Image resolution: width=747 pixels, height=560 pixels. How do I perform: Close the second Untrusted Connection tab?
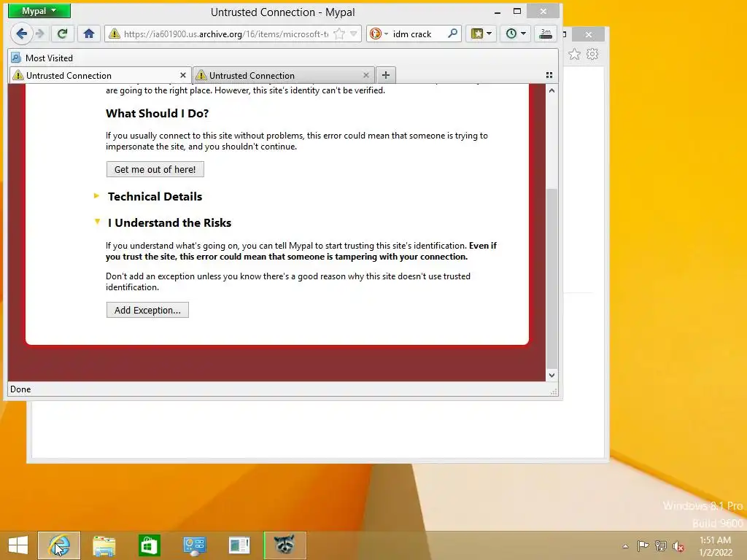(x=366, y=75)
